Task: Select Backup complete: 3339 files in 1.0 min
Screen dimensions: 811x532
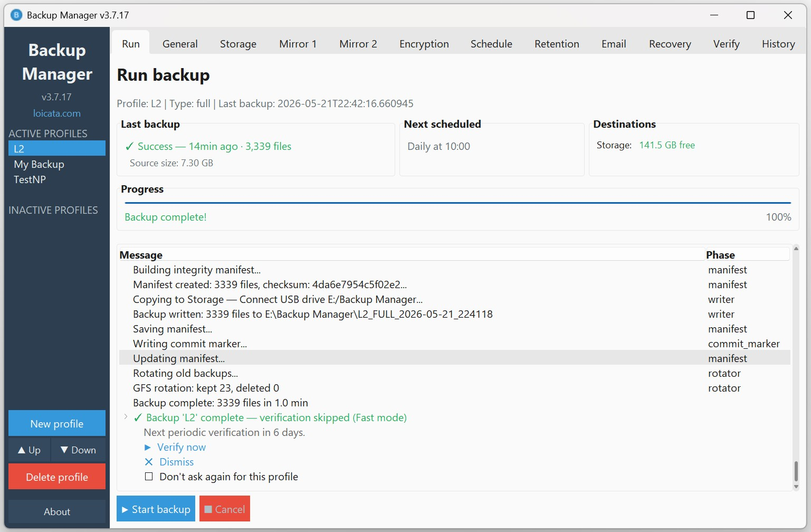Action: tap(455, 403)
